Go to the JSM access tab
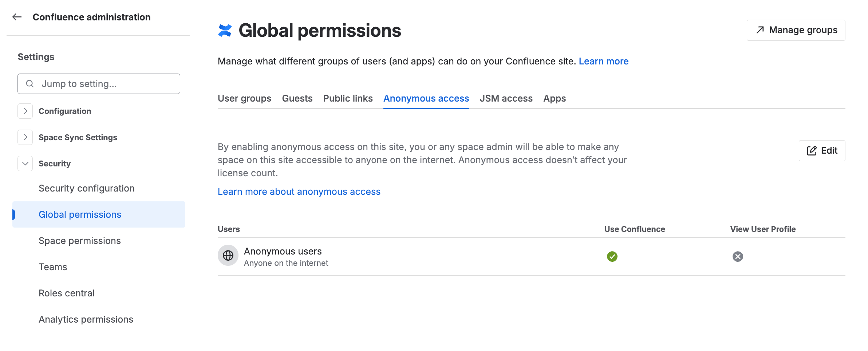Image resolution: width=868 pixels, height=351 pixels. [506, 98]
